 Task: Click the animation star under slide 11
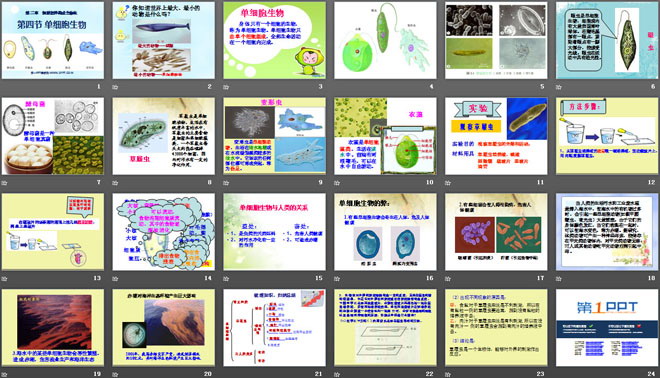click(448, 183)
